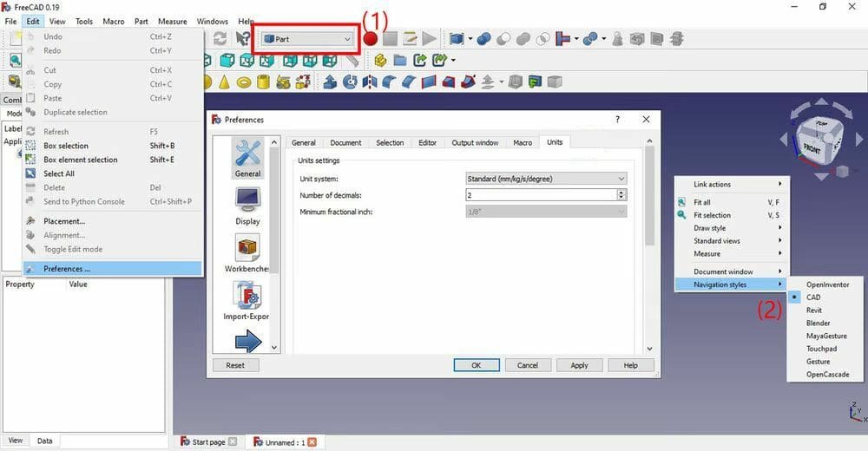Open the Macros dialog notepad icon
The width and height of the screenshot is (868, 451).
click(410, 39)
